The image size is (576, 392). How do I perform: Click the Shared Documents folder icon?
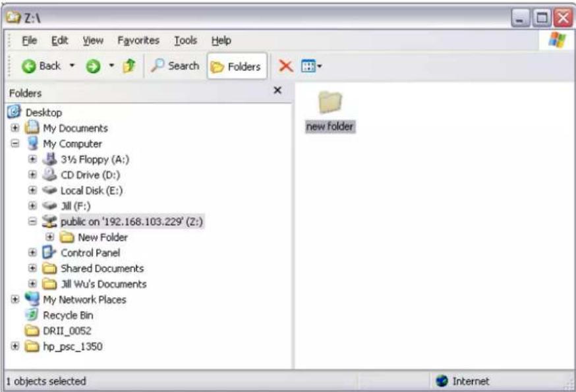coord(49,269)
